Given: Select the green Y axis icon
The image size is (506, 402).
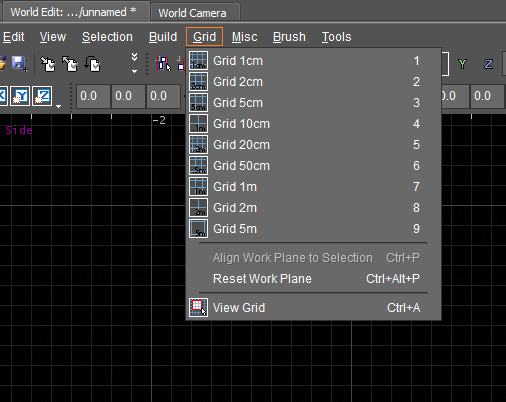Looking at the screenshot, I should pos(462,64).
